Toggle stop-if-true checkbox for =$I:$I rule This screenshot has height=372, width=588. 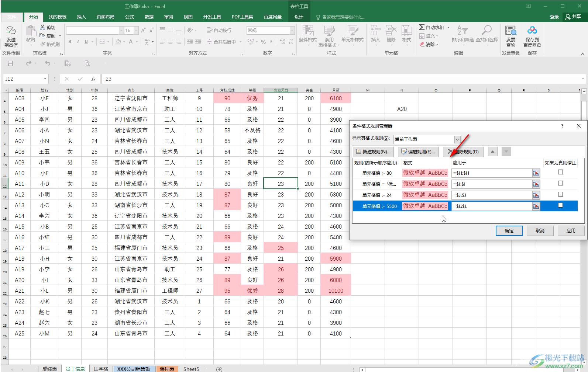click(x=560, y=183)
